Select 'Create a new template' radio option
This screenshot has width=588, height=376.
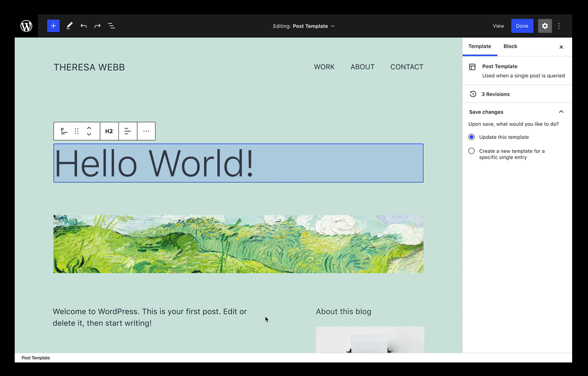pyautogui.click(x=471, y=151)
